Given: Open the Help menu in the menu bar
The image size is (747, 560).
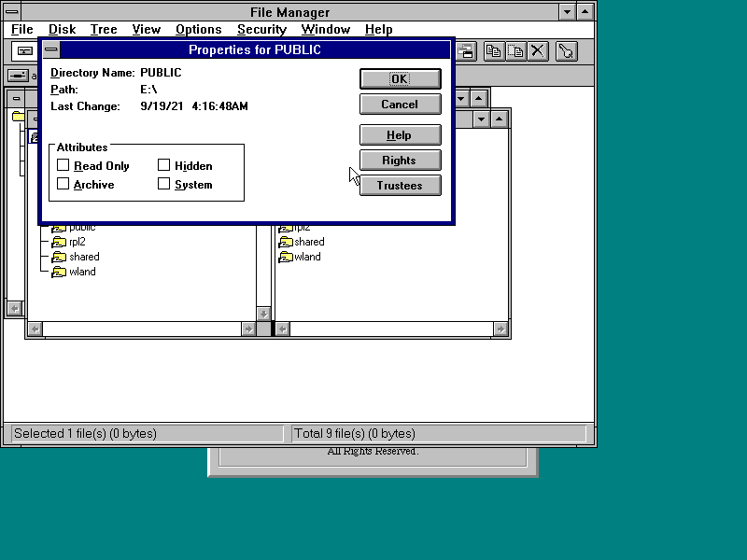Looking at the screenshot, I should 379,30.
